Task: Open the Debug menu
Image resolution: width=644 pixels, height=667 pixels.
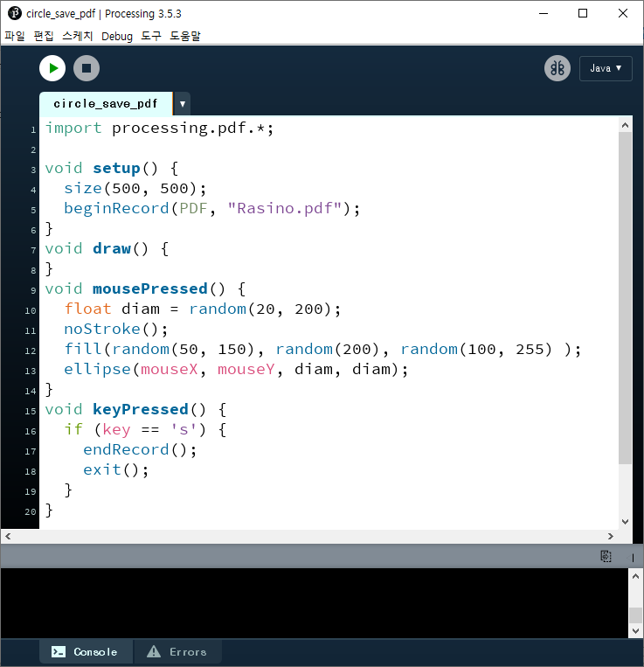Action: [x=117, y=36]
